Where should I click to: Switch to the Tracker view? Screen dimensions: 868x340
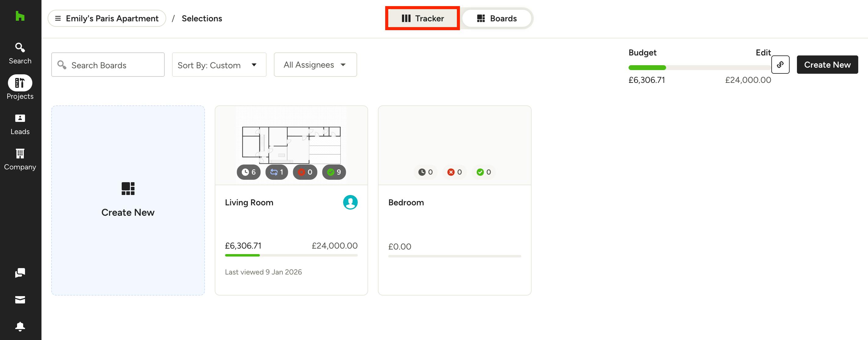[x=422, y=18]
